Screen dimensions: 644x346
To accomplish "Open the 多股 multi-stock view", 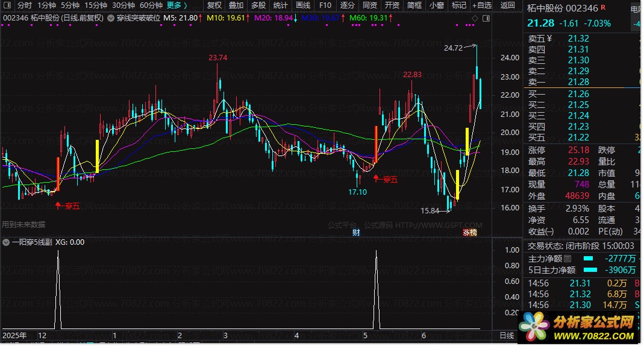I will (x=258, y=5).
